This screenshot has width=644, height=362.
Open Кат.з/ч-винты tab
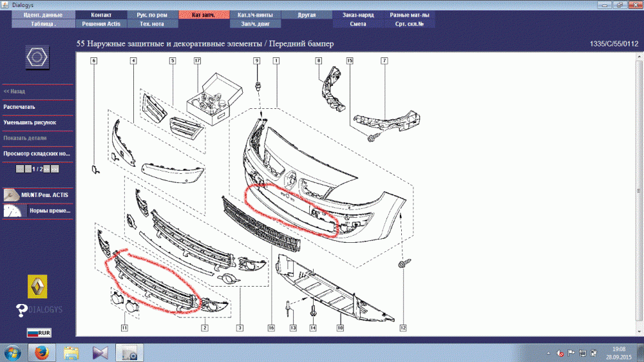tap(255, 15)
